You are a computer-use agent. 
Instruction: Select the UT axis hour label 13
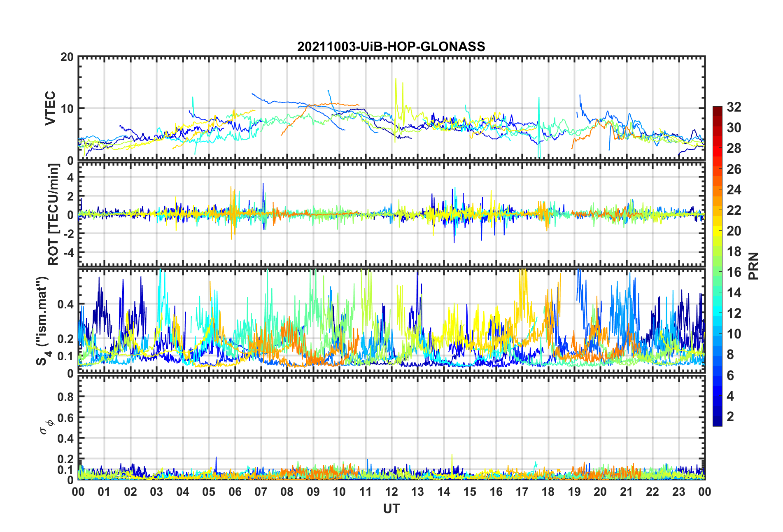pos(417,492)
